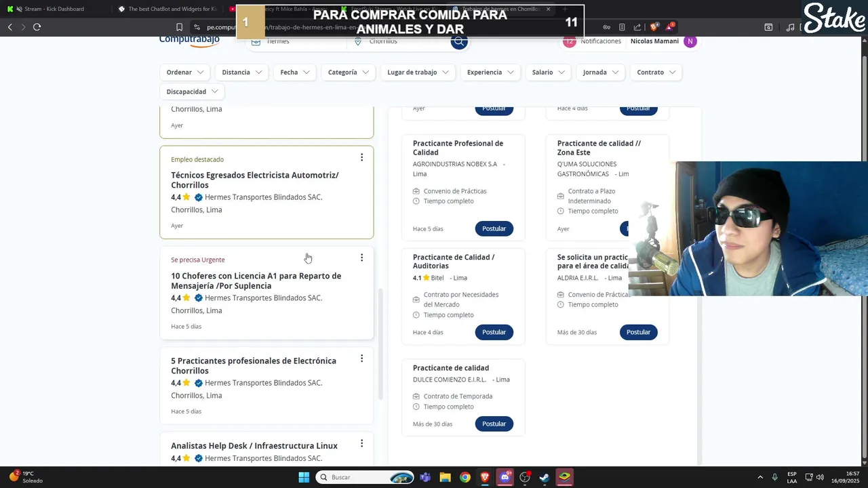Open the Jornada filter dropdown
Viewport: 868px width, 488px height.
(x=601, y=73)
